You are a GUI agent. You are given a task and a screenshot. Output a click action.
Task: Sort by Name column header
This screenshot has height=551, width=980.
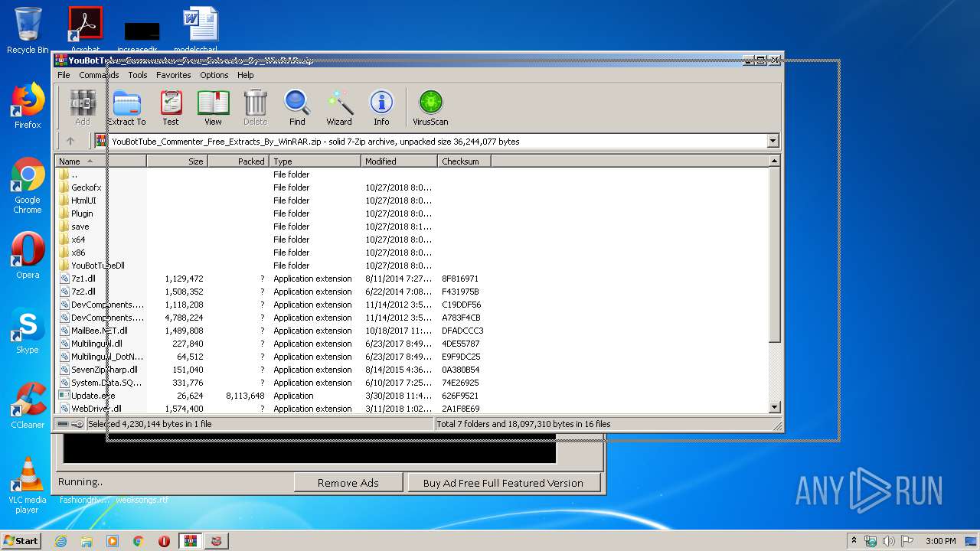coord(100,161)
